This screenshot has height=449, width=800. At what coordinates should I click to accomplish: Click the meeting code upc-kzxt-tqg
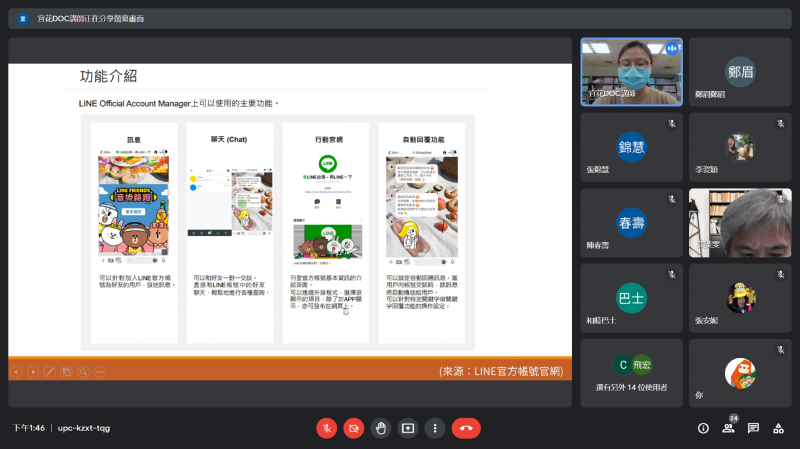pos(84,428)
